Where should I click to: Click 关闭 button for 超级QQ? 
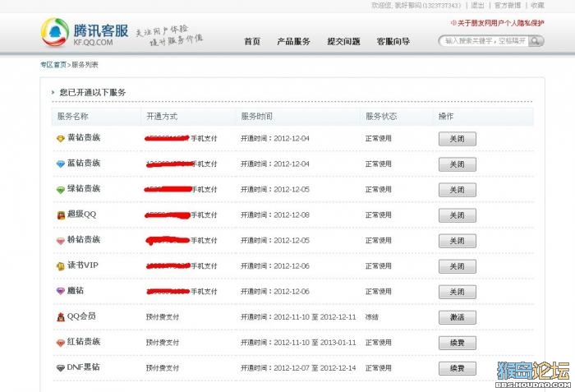[x=458, y=215]
